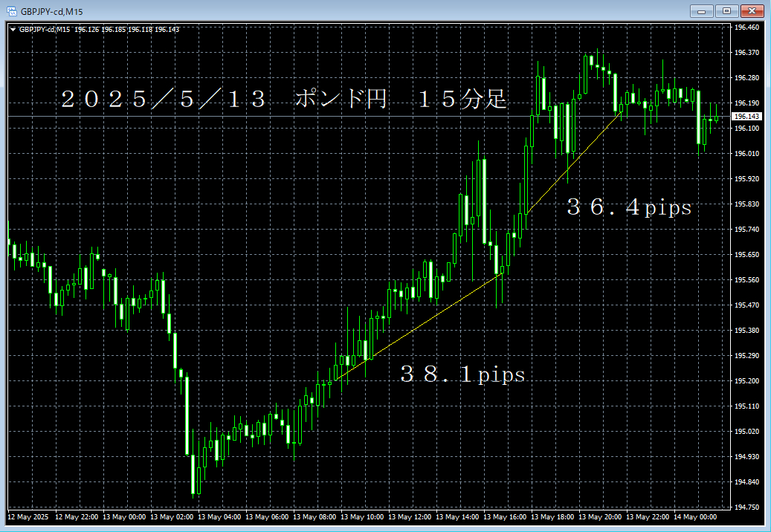
Task: Click the current price box showing 196.143
Action: (746, 116)
